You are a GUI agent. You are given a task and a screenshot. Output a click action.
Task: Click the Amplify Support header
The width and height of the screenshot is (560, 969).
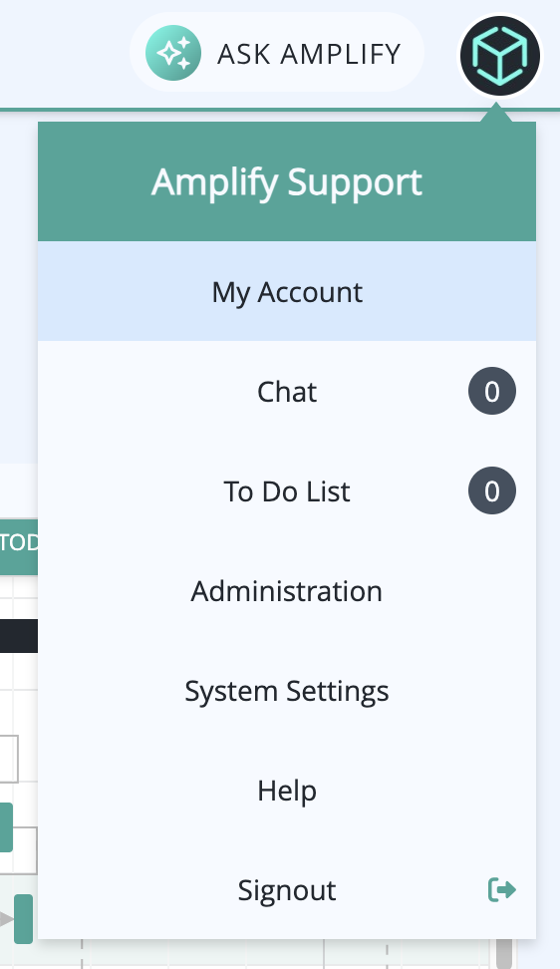click(287, 181)
